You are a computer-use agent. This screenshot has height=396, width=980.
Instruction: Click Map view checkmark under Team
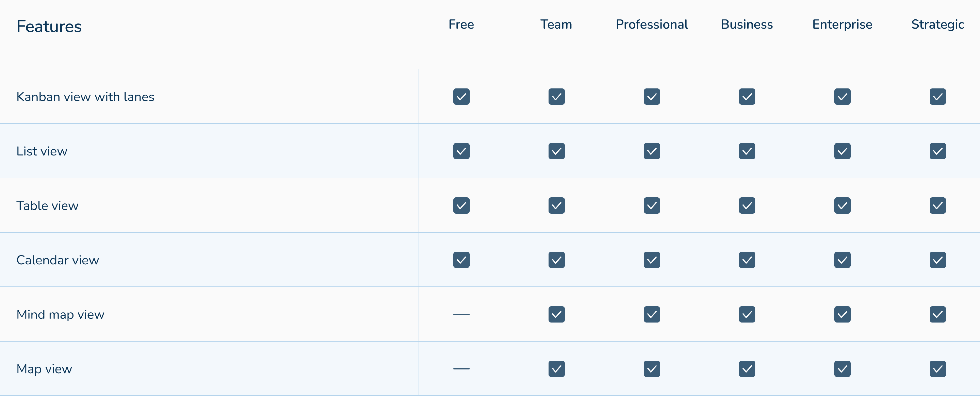[x=557, y=369]
